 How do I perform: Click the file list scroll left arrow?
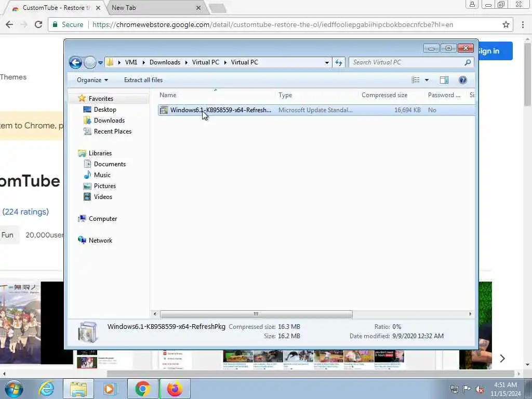tap(155, 314)
